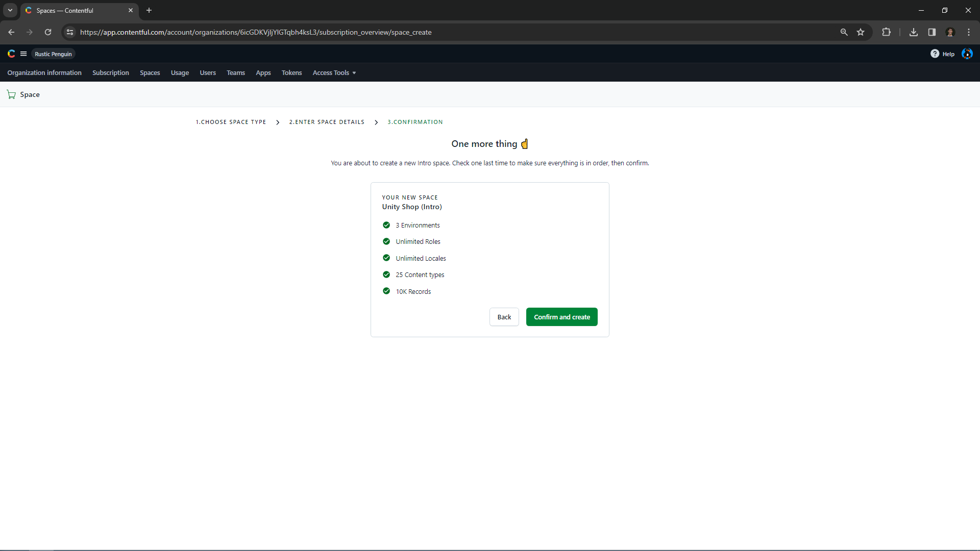Open the browser tab search chevron
Screen dimensions: 980x551
(10, 10)
